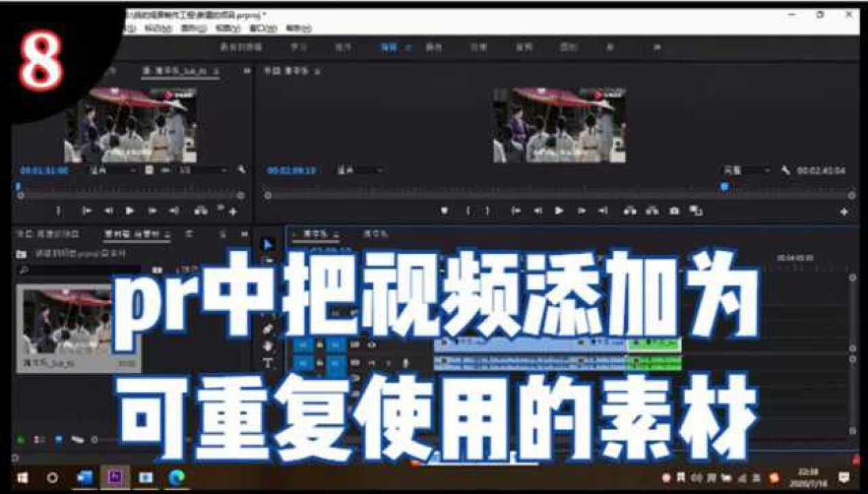Screen dimensions: 868x494
Task: Step back one frame in Source monitor
Action: [x=108, y=211]
